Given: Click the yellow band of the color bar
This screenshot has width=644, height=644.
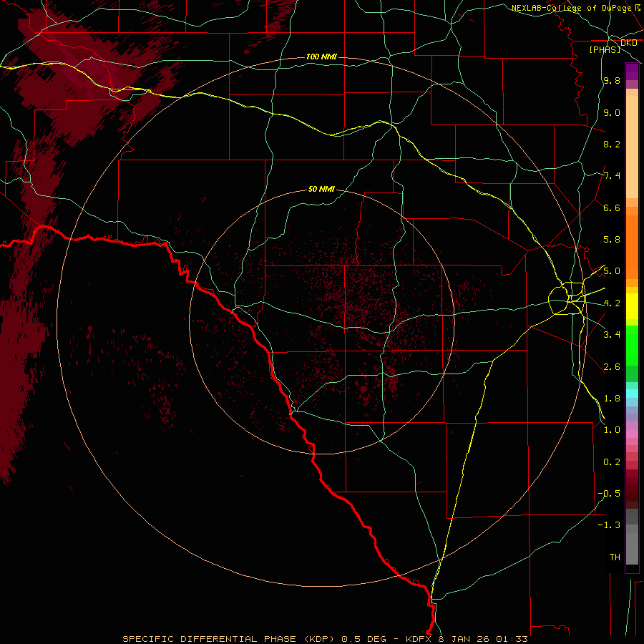Looking at the screenshot, I should pos(632,306).
